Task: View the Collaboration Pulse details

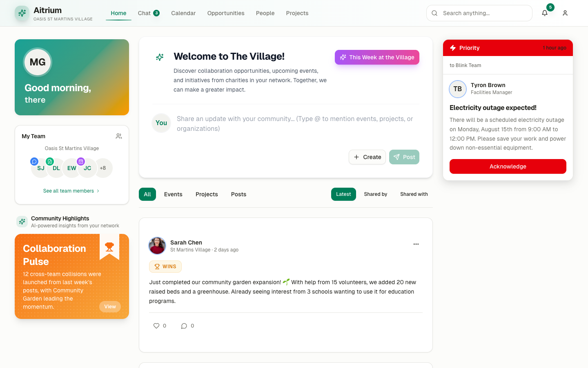Action: (110, 307)
